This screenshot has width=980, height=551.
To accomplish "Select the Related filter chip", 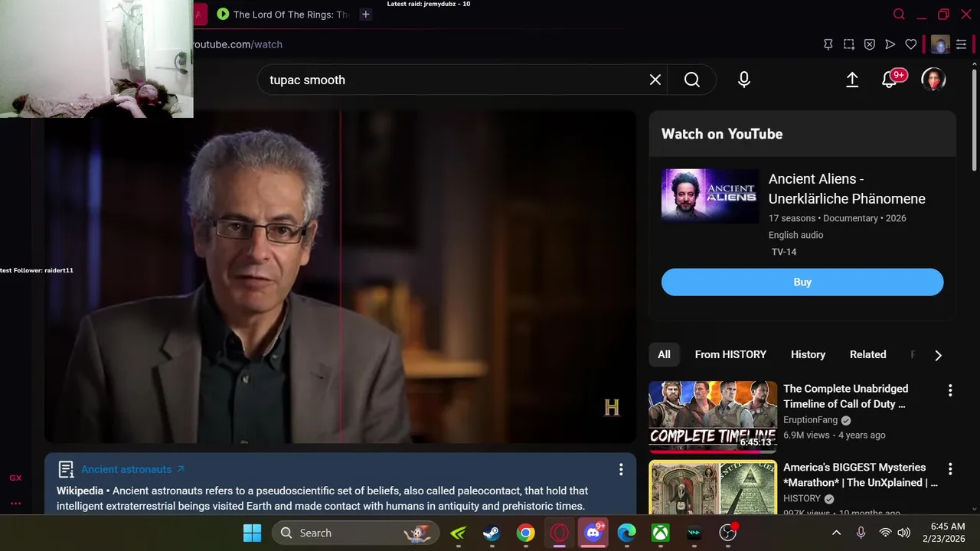I will coord(867,354).
